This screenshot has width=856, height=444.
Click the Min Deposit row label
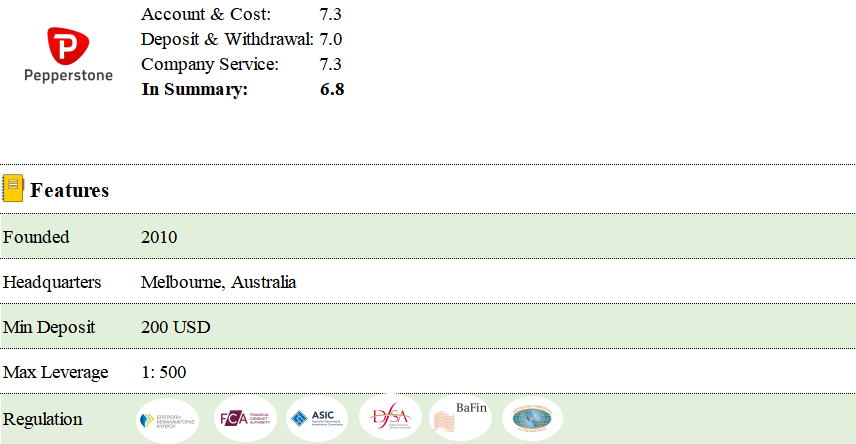point(49,327)
